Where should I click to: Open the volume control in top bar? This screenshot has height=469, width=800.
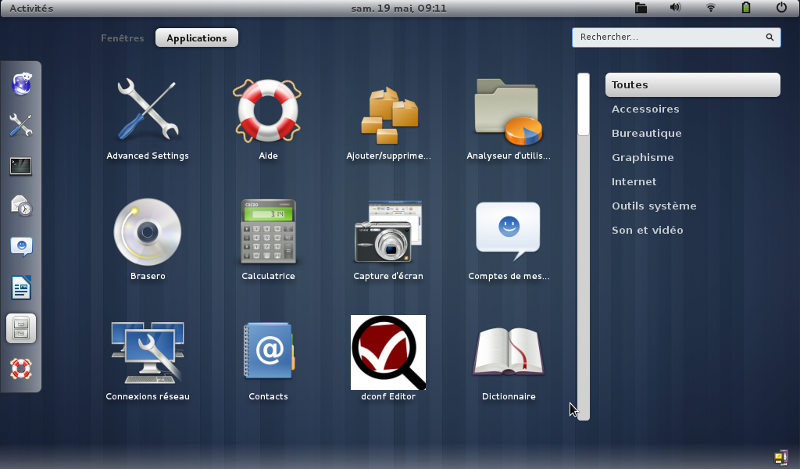[x=675, y=8]
